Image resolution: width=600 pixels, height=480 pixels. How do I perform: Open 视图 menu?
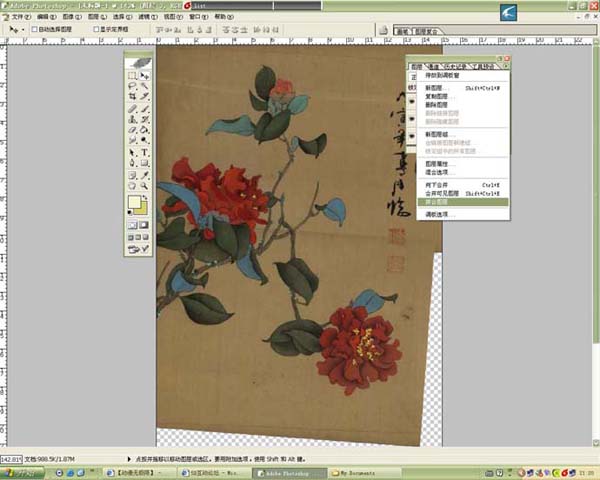(x=173, y=17)
